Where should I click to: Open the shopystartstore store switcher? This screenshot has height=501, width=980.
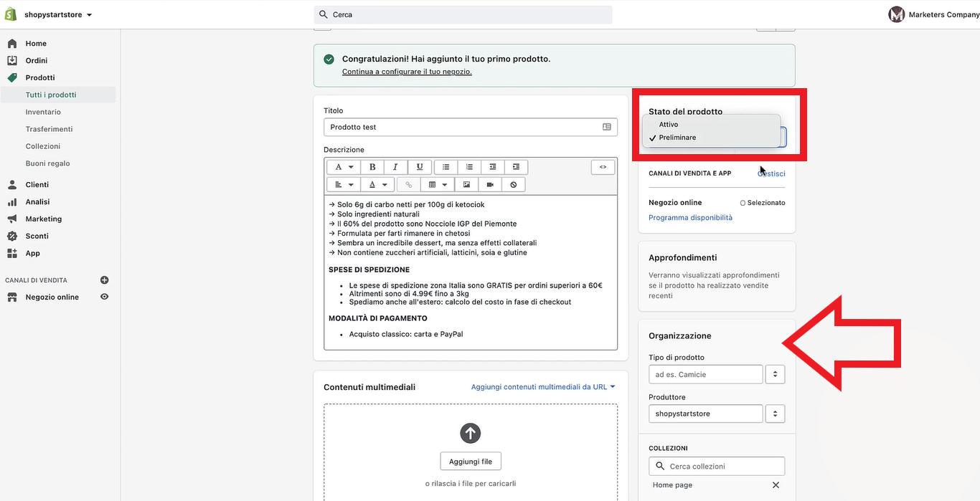click(57, 14)
